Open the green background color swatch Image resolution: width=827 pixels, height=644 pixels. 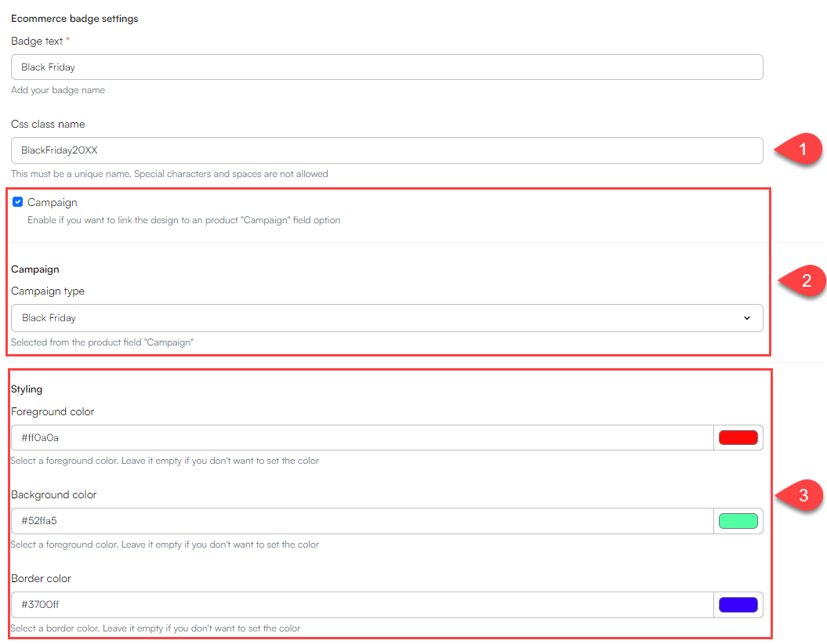[x=738, y=521]
